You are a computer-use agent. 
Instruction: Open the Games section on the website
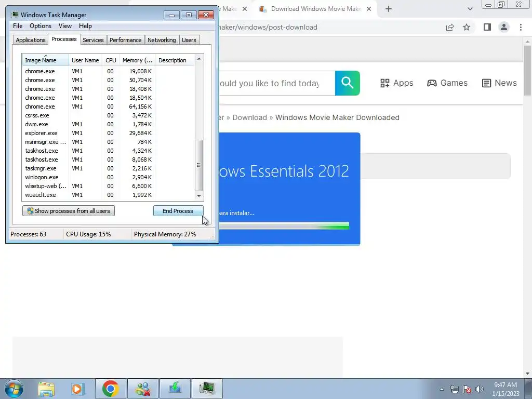pyautogui.click(x=447, y=83)
